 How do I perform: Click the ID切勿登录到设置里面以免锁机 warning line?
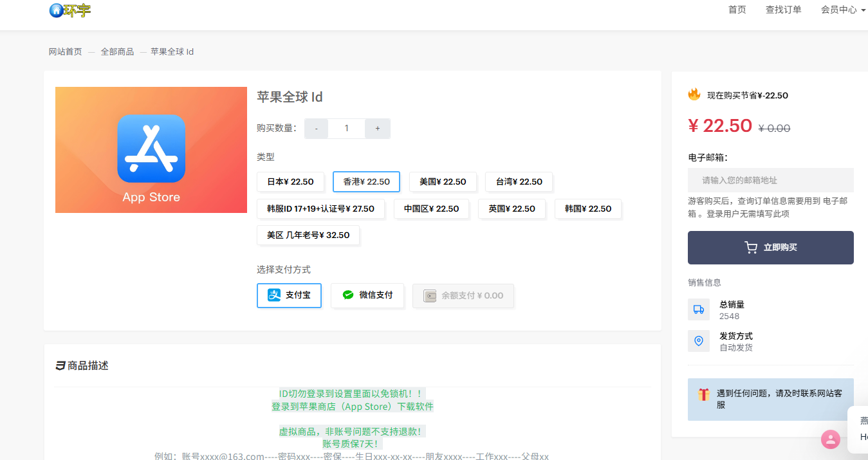352,394
